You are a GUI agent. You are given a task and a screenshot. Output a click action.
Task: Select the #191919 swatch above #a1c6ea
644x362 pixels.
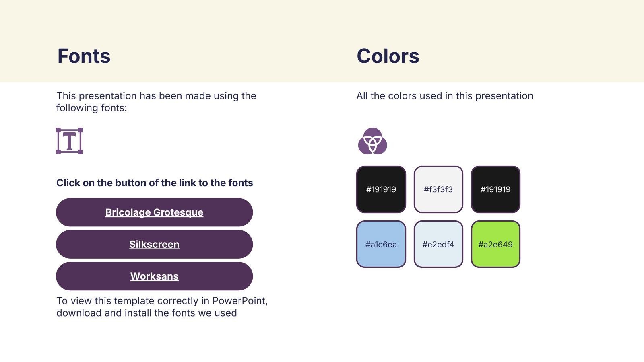pos(381,189)
